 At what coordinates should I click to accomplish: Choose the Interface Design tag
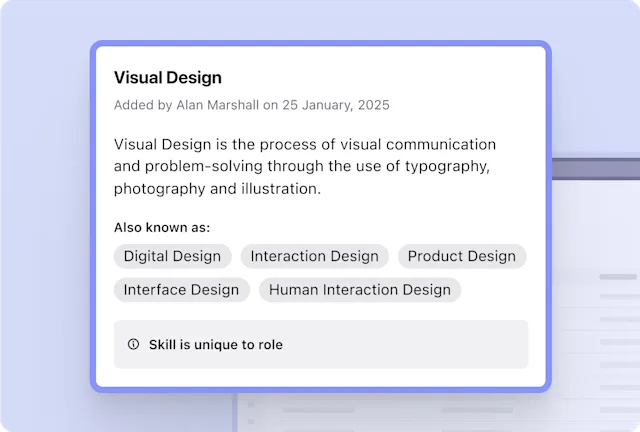click(x=182, y=290)
